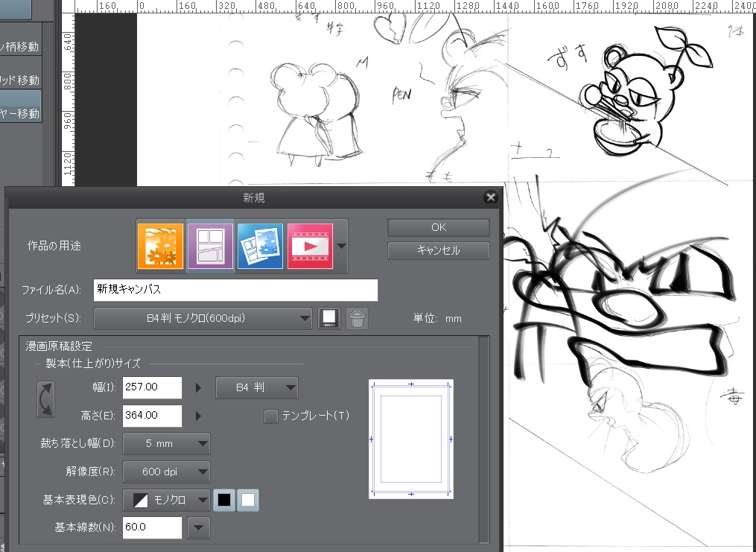Select the show-all-comic-settings photo pages icon

260,246
